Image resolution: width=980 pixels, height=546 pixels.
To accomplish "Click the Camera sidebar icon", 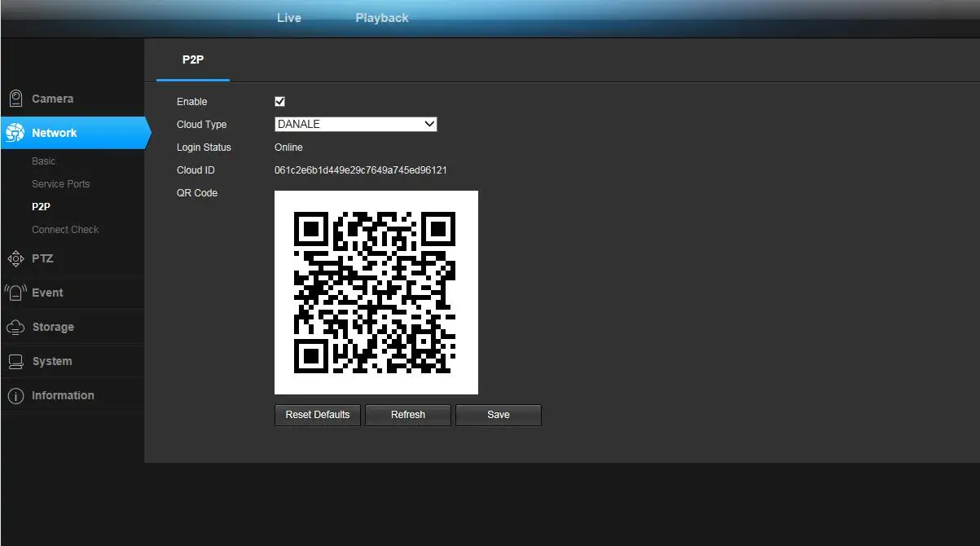I will 15,99.
